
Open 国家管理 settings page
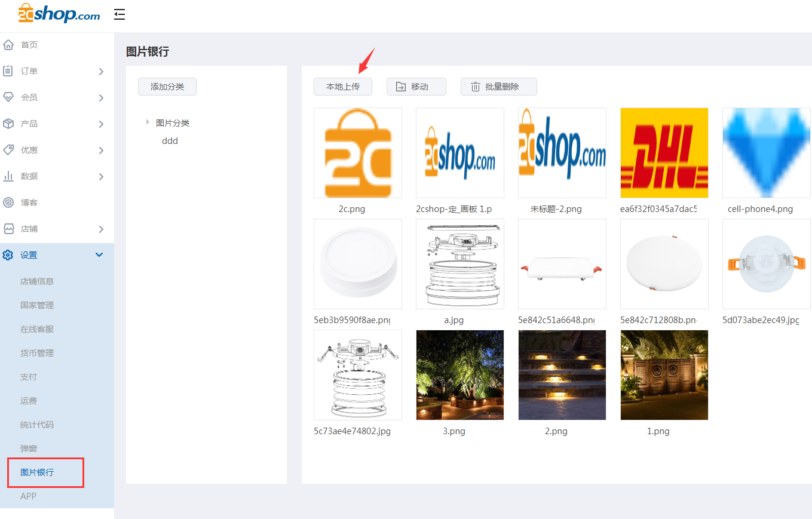(37, 305)
